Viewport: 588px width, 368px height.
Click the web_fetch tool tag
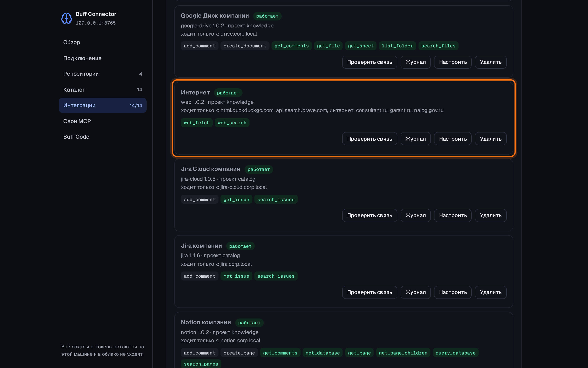pos(197,123)
